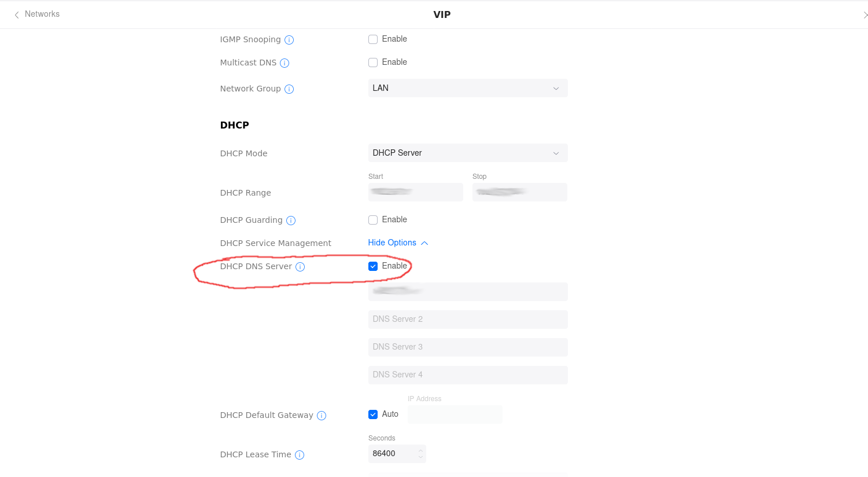Focus the DNS Server 3 field

[467, 347]
